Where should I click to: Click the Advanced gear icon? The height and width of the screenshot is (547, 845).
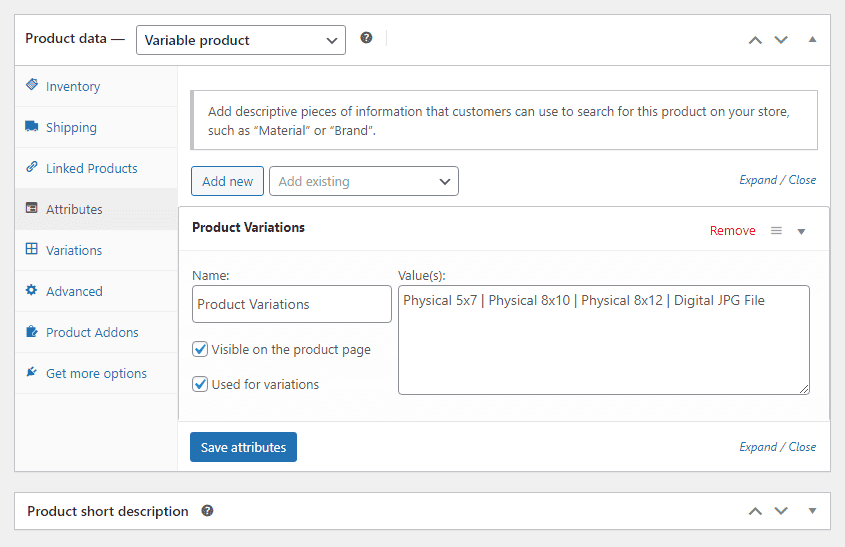[x=32, y=290]
